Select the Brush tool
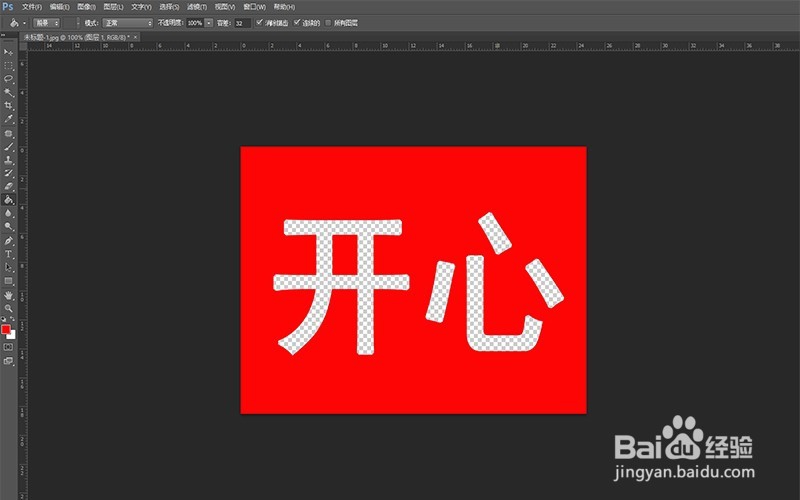The height and width of the screenshot is (500, 800). tap(8, 147)
